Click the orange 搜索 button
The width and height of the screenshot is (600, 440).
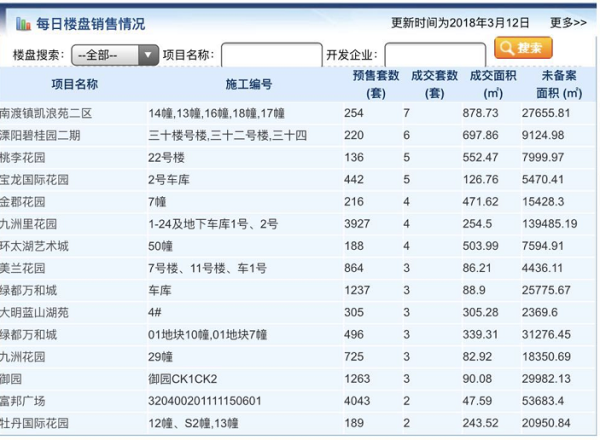[x=523, y=48]
